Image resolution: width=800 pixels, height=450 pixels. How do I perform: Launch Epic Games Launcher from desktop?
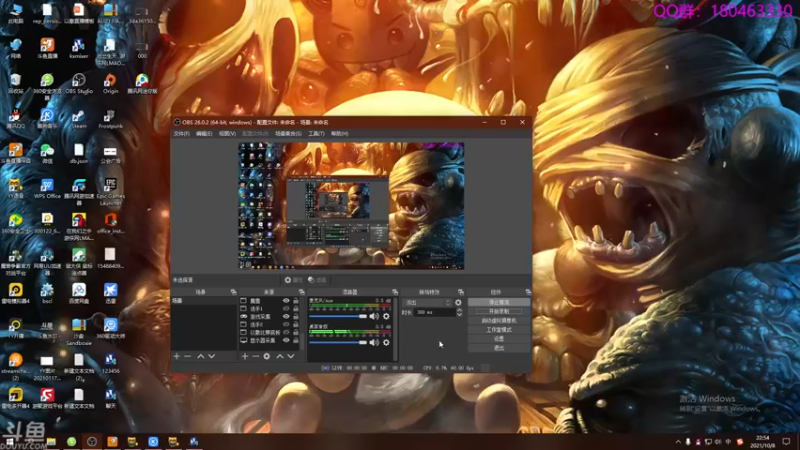[110, 191]
